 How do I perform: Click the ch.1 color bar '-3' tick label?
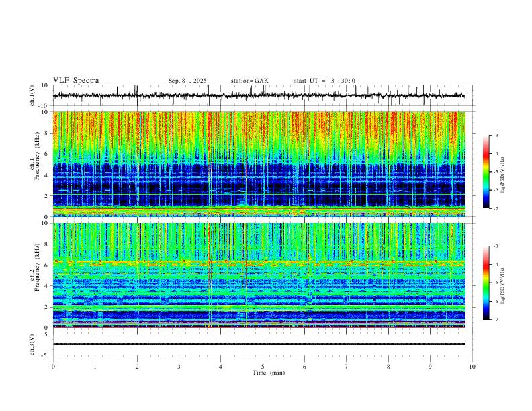[x=495, y=135]
